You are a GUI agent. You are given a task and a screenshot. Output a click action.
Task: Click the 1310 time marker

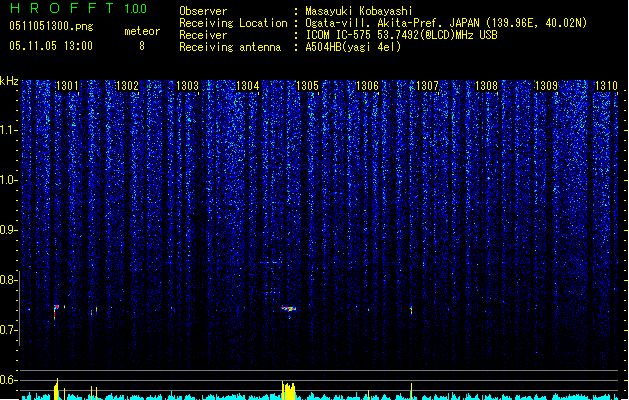coord(606,86)
